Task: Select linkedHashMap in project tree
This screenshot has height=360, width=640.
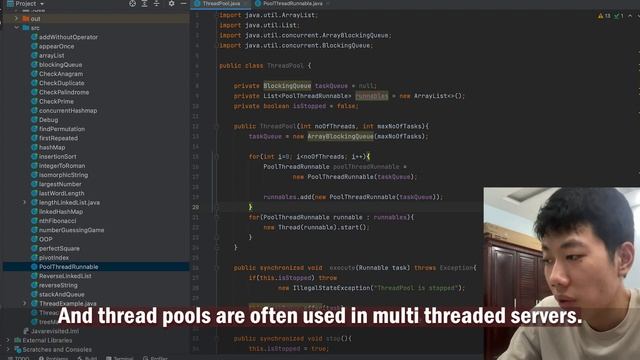Action: click(61, 211)
